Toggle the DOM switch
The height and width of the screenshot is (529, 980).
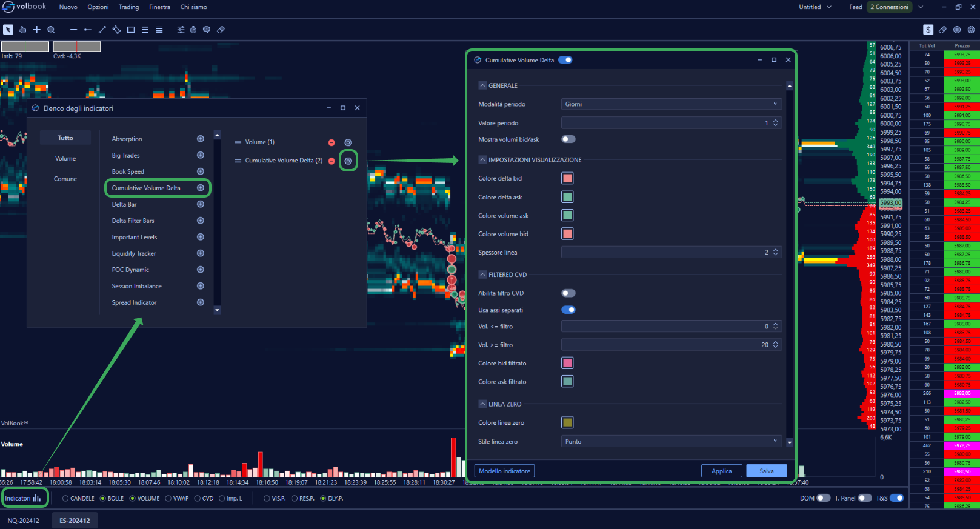click(824, 498)
